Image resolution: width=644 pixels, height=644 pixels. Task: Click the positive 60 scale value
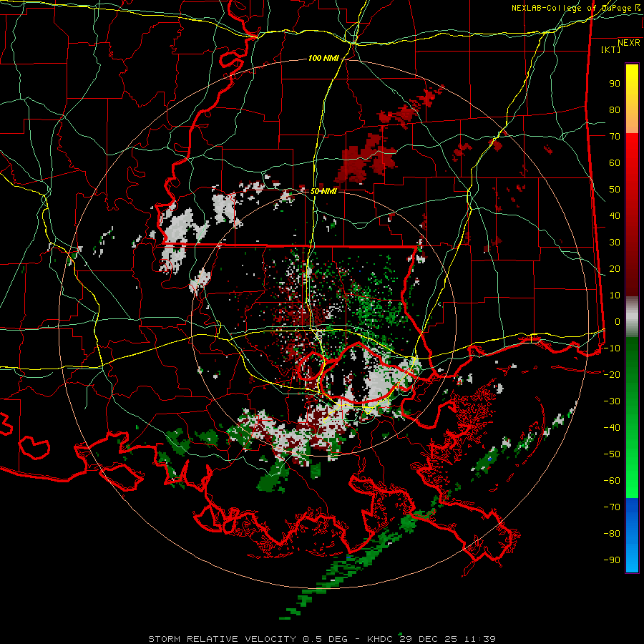[615, 163]
